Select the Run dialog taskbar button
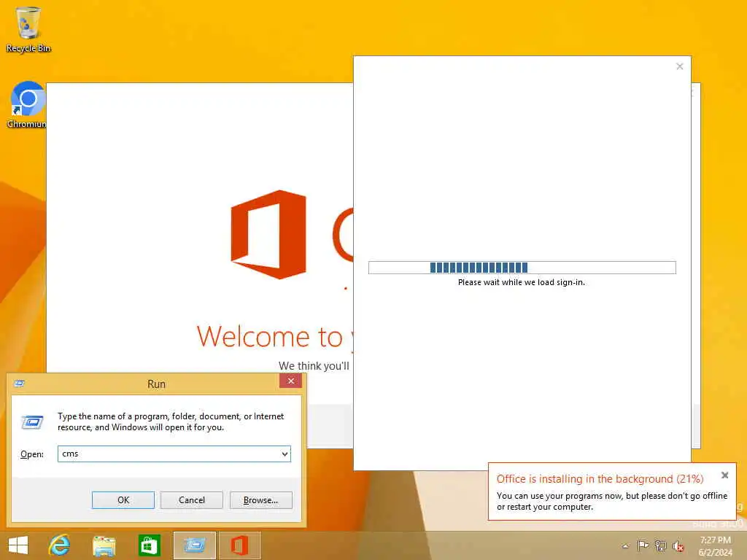747x560 pixels. coord(194,545)
